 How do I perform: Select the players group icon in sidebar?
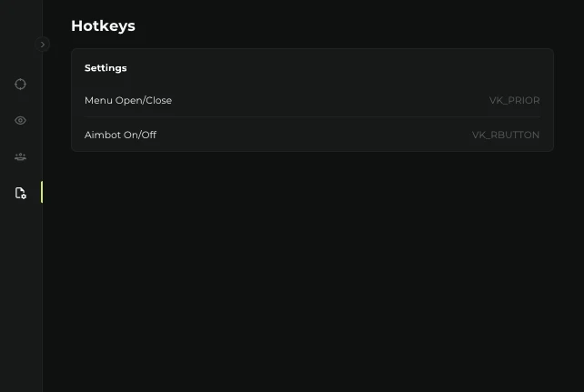coord(21,156)
